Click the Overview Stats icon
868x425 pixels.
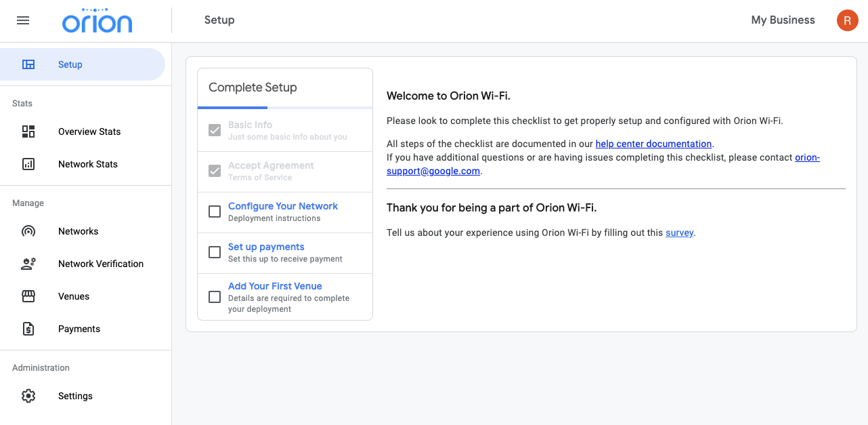pyautogui.click(x=28, y=131)
